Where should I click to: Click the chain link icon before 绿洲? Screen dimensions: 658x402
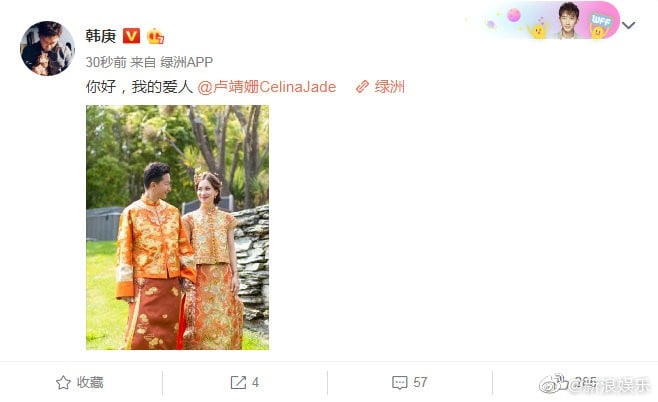pos(362,87)
